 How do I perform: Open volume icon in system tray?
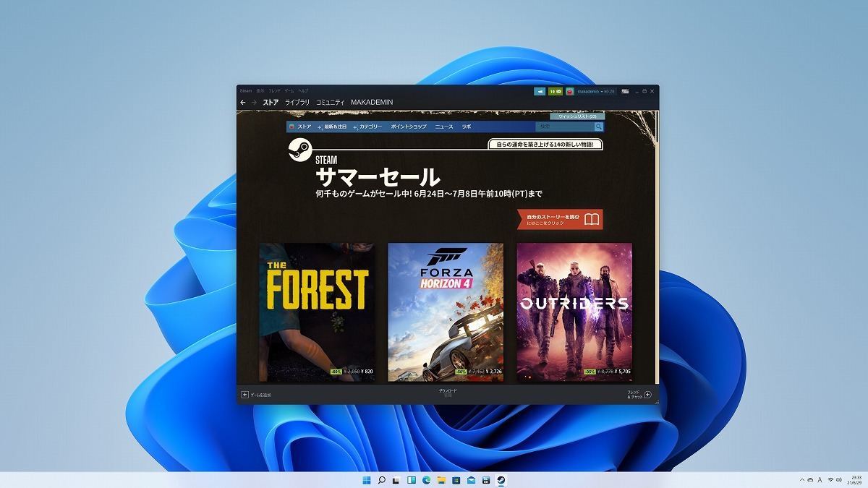(x=839, y=480)
